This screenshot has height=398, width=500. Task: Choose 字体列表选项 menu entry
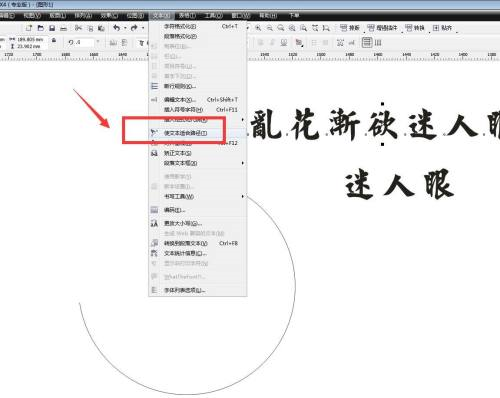pyautogui.click(x=198, y=290)
